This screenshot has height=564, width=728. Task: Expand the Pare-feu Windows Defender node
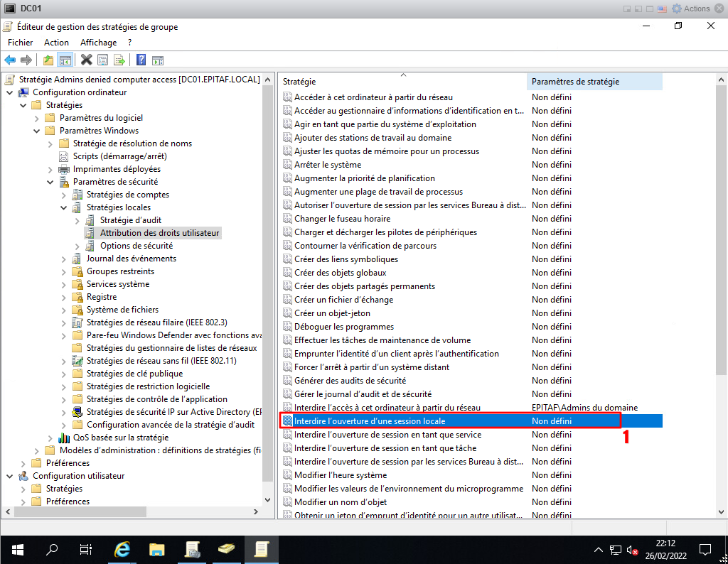(64, 335)
